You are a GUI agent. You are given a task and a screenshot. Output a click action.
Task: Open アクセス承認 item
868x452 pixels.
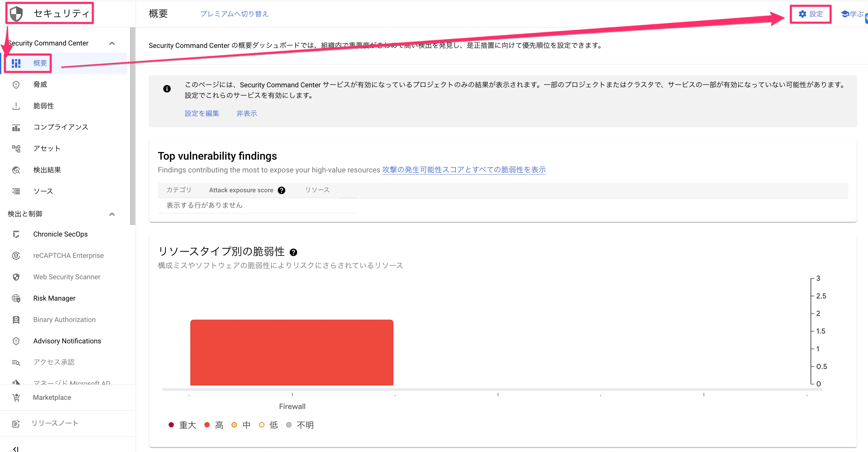(x=63, y=362)
